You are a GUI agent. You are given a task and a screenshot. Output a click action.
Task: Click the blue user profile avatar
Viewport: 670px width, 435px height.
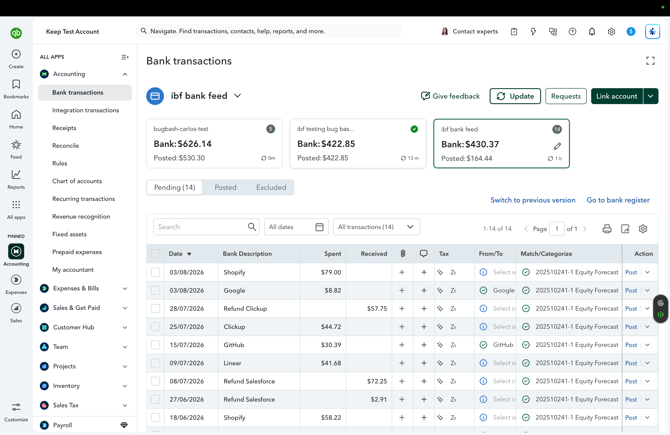(x=631, y=32)
